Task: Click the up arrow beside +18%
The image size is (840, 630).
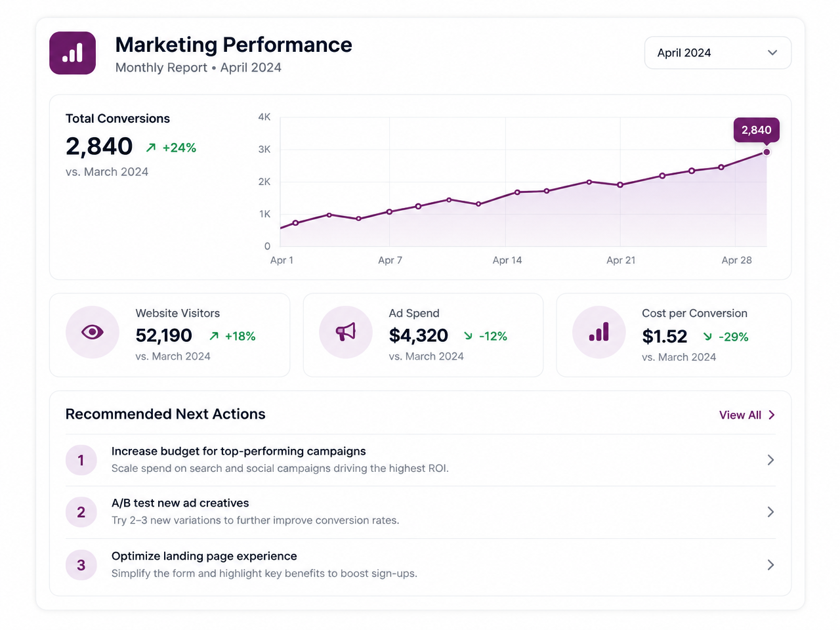Action: point(214,336)
